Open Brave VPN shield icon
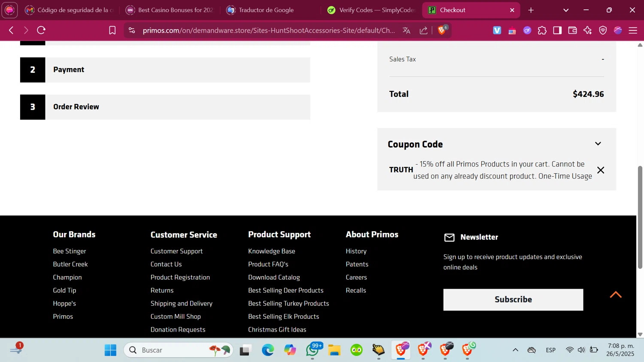Screen dimensions: 644x362 point(603,30)
